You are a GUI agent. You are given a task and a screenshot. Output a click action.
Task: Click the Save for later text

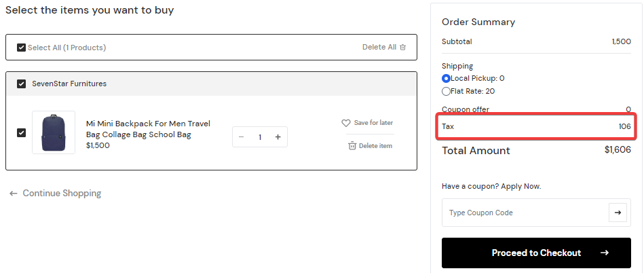tap(373, 123)
